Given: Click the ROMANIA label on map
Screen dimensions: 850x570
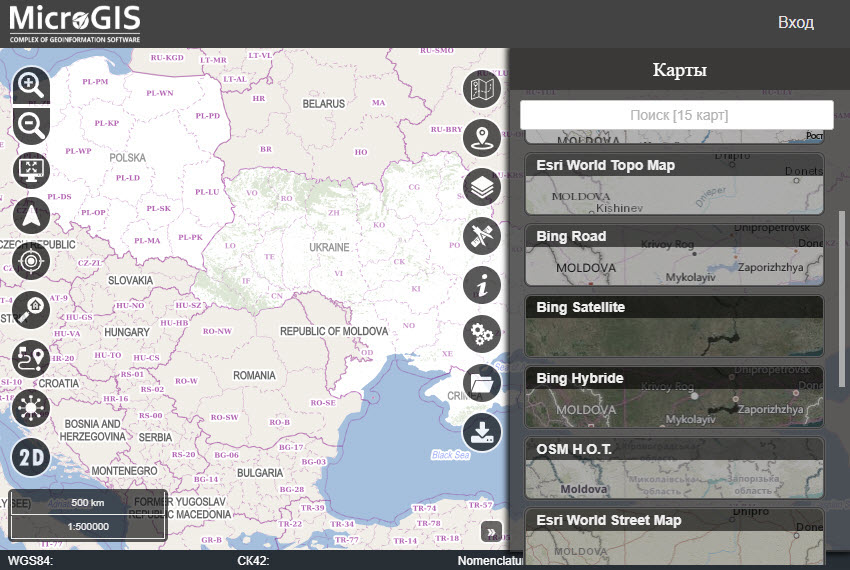Looking at the screenshot, I should [254, 375].
